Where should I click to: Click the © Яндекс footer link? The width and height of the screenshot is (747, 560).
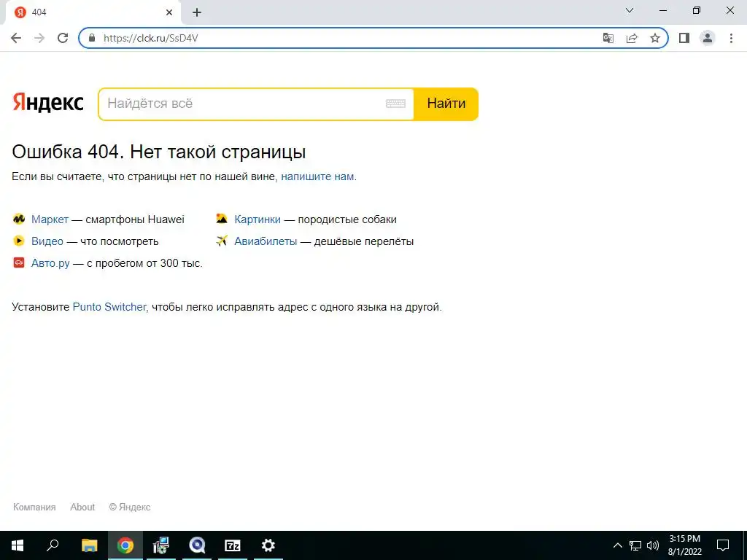click(x=130, y=507)
